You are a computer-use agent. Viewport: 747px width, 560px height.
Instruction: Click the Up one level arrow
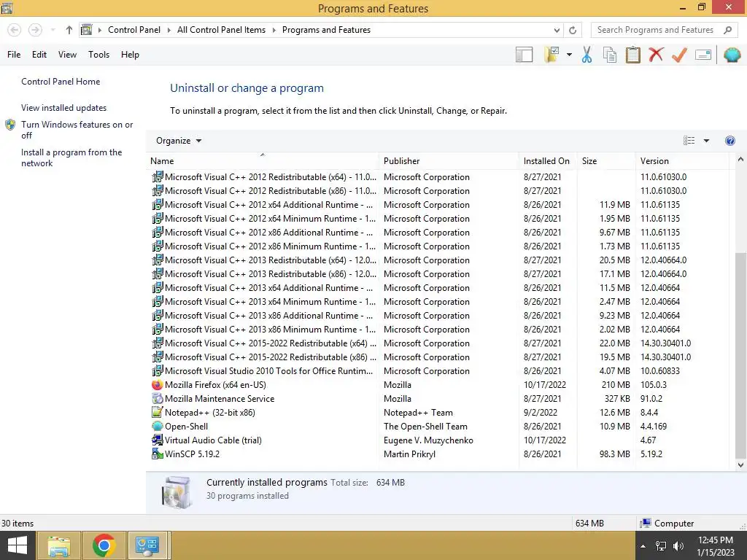pos(69,30)
